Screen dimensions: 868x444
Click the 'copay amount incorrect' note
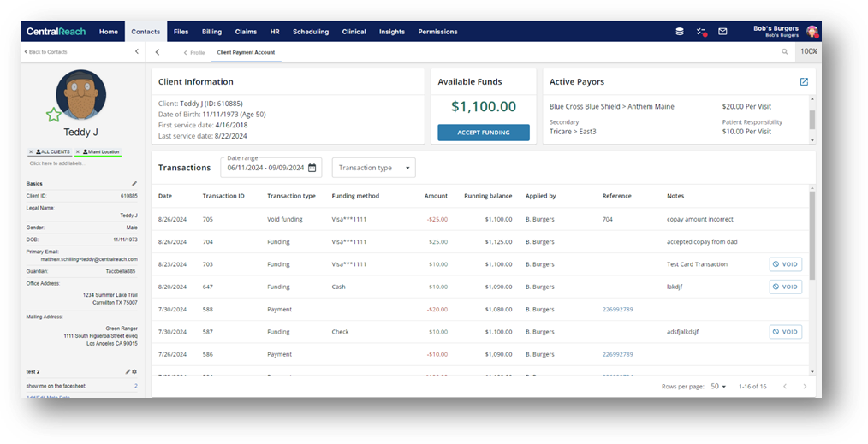tap(699, 220)
